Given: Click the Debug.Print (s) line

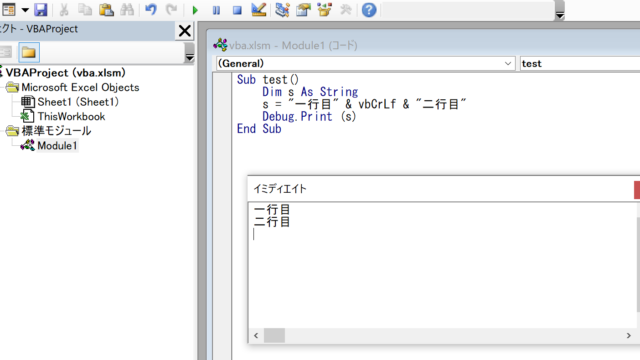Looking at the screenshot, I should coord(309,117).
